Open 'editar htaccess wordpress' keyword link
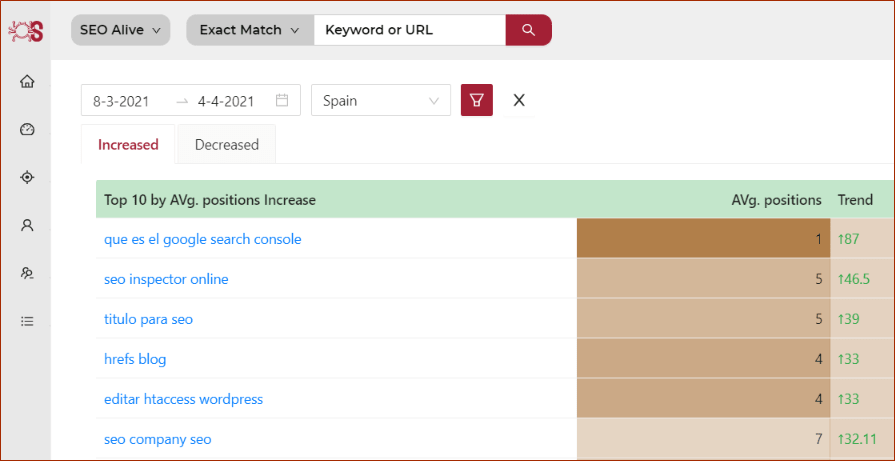Screen dimensions: 895x461 coord(183,399)
